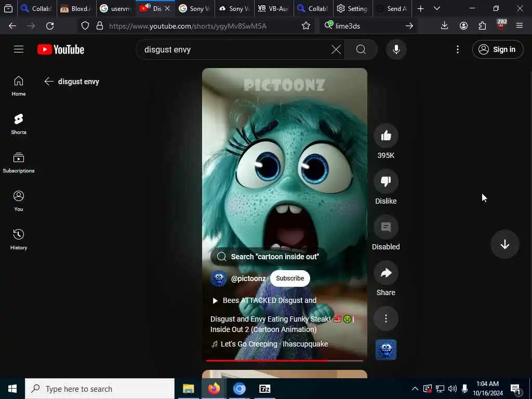Subscribe to @pictoonz
Screen dimensions: 532x399
[x=290, y=278]
